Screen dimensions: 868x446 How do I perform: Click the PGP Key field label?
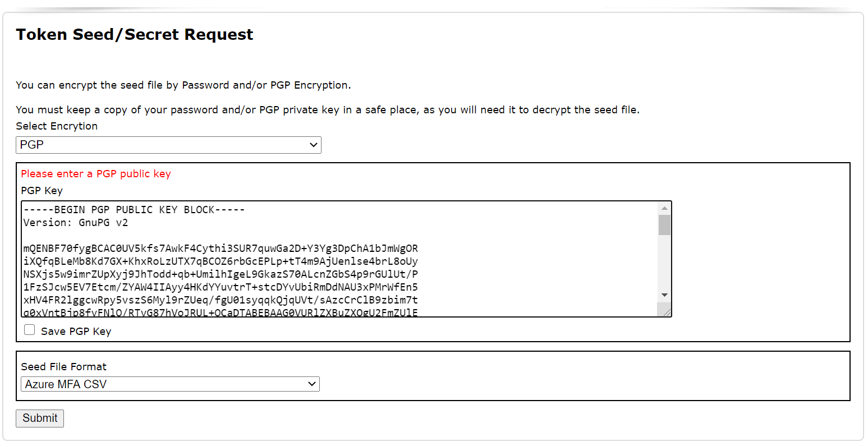click(x=42, y=191)
